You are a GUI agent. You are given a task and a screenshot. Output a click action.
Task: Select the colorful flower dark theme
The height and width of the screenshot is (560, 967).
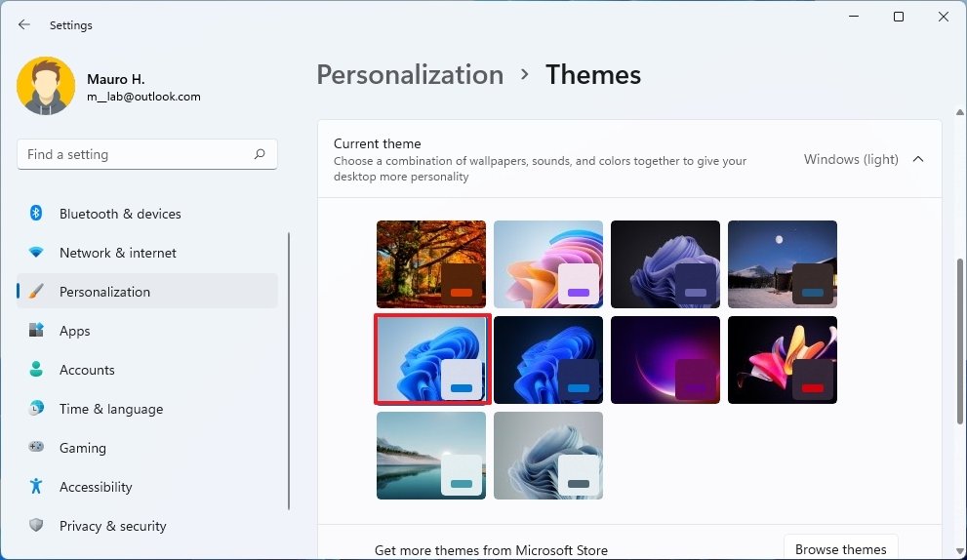pos(783,360)
